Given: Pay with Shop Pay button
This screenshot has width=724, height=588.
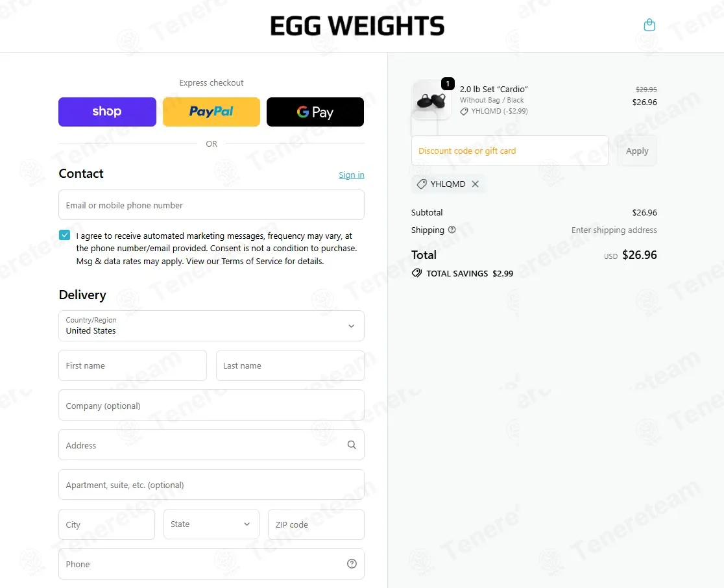Looking at the screenshot, I should [x=107, y=112].
